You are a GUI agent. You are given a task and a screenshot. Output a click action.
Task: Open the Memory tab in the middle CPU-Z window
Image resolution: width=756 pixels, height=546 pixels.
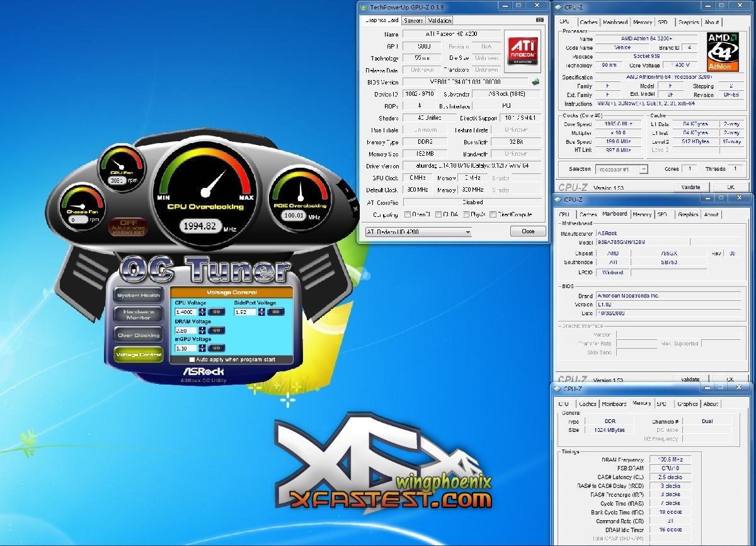click(642, 214)
